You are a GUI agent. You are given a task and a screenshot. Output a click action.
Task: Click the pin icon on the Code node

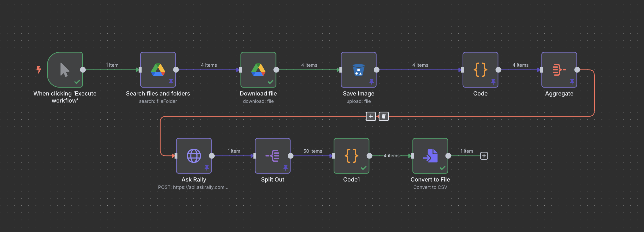click(x=493, y=81)
